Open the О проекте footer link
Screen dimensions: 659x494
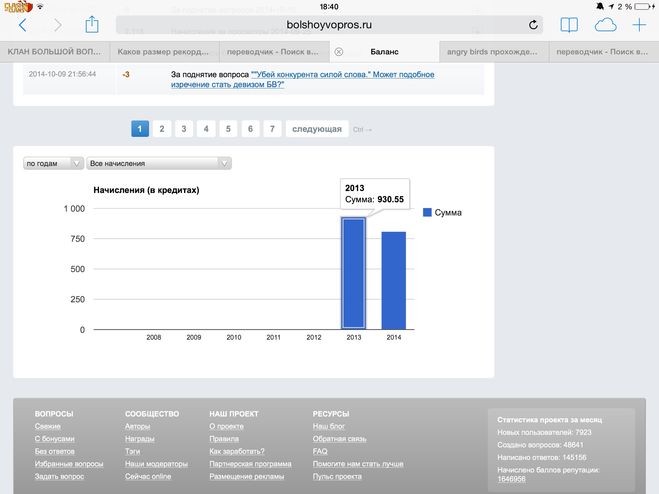coord(227,426)
